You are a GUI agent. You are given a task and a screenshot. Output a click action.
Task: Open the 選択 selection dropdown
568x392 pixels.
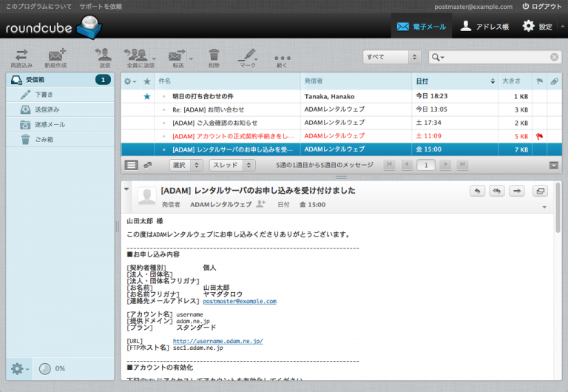(186, 165)
